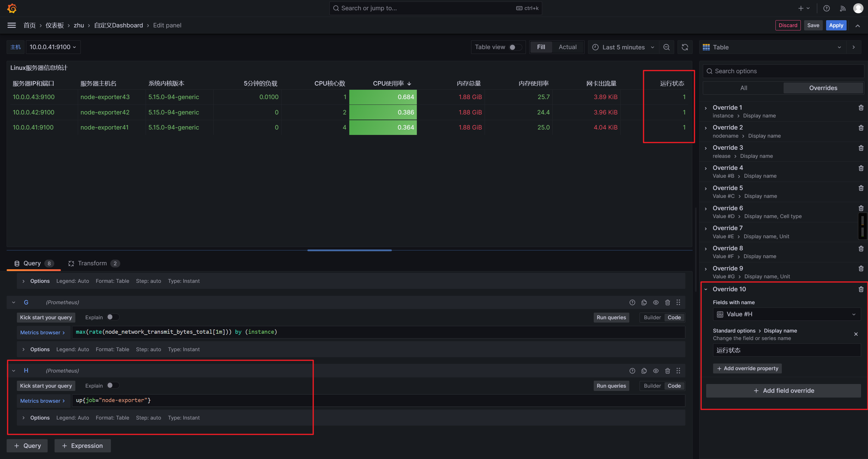Toggle the Table view switch
Image resolution: width=868 pixels, height=459 pixels.
tap(514, 47)
